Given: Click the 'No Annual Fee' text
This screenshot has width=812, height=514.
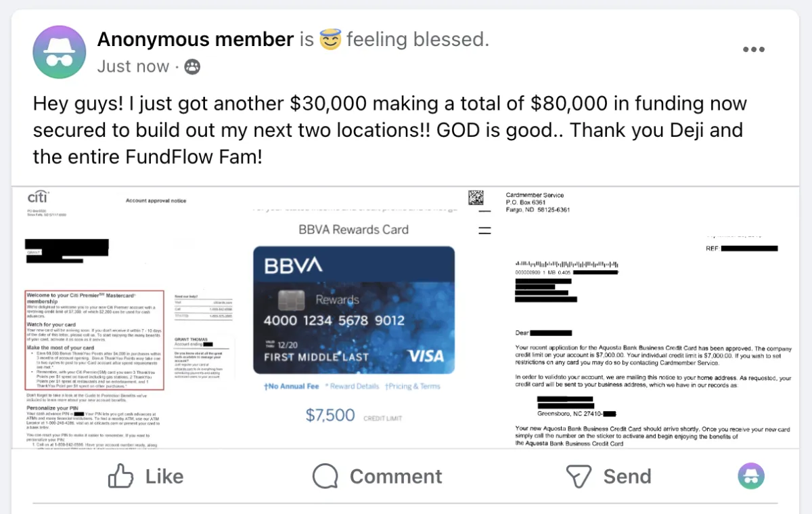Looking at the screenshot, I should (291, 386).
